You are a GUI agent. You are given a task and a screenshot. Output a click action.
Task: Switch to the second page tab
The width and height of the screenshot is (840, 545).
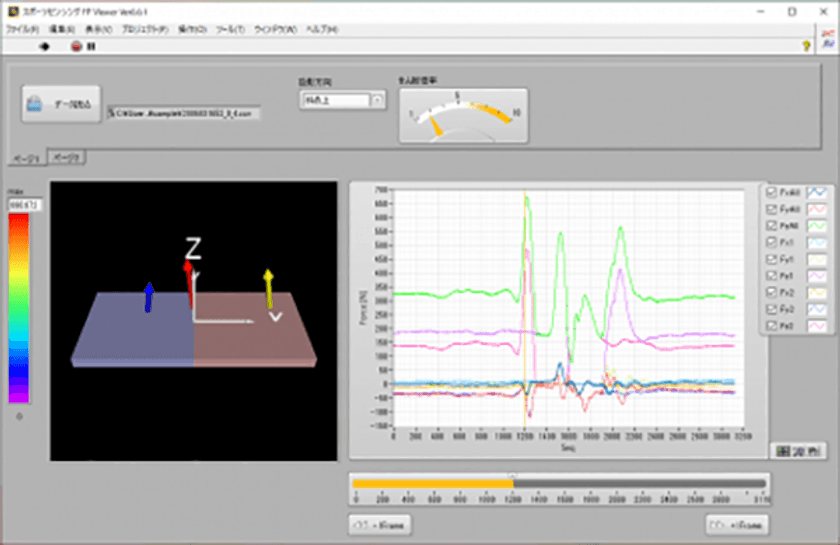(66, 157)
